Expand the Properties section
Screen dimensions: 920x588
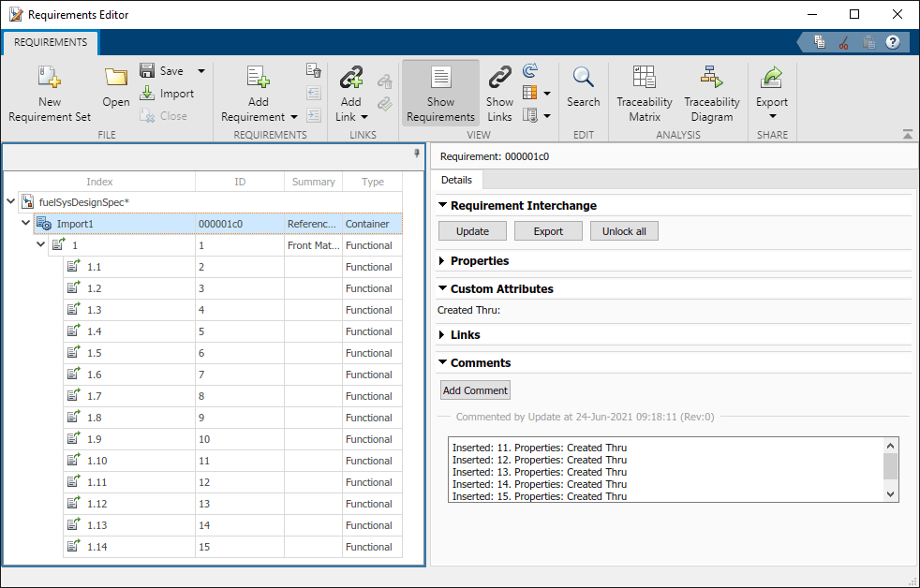point(441,260)
